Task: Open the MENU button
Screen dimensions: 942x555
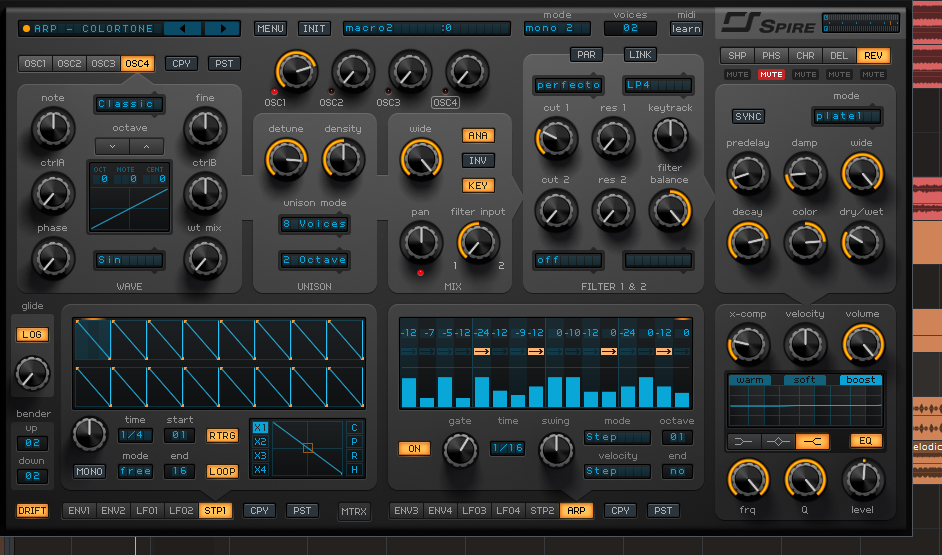Action: 270,28
